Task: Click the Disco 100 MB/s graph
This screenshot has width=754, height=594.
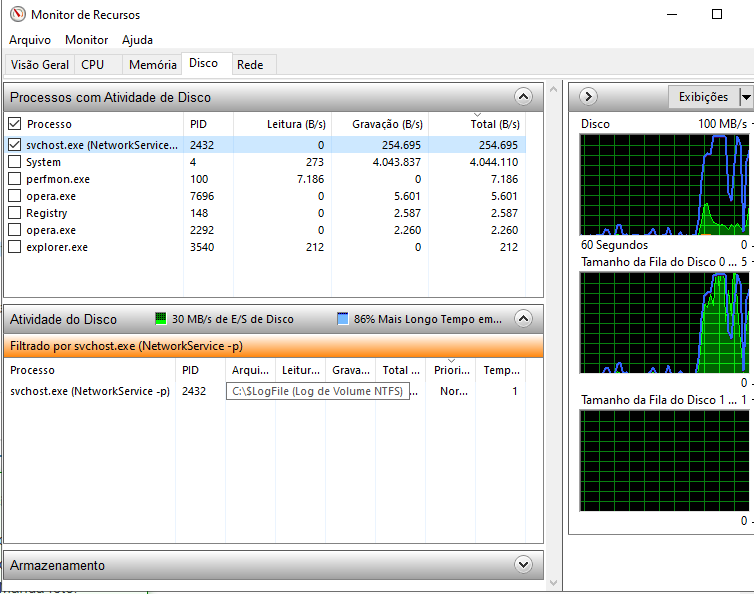Action: pos(664,185)
